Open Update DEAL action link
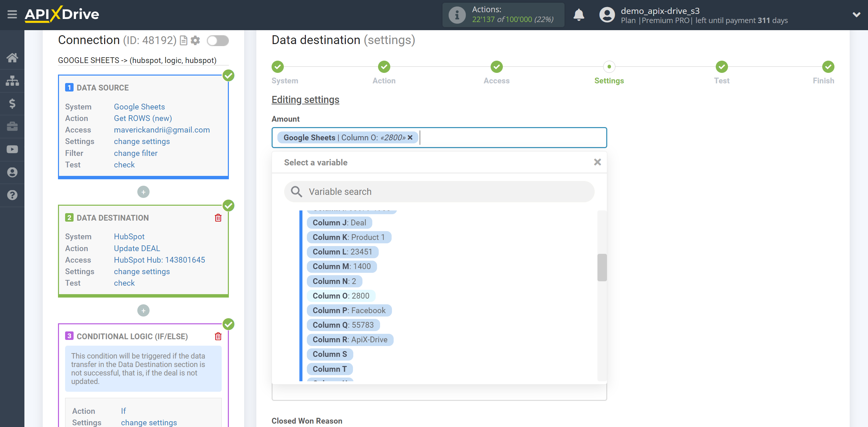The width and height of the screenshot is (868, 427). [x=137, y=248]
